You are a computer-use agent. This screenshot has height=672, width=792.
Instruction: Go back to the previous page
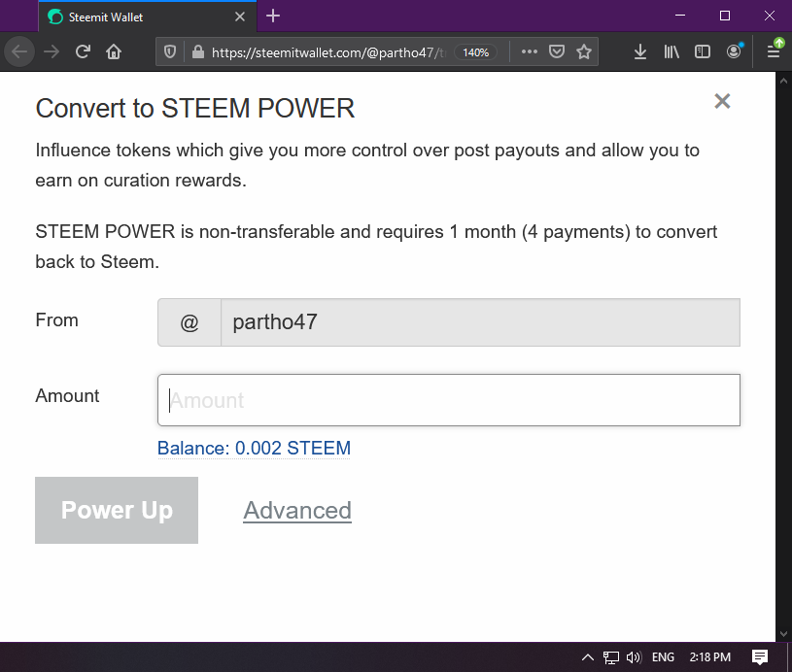point(19,51)
